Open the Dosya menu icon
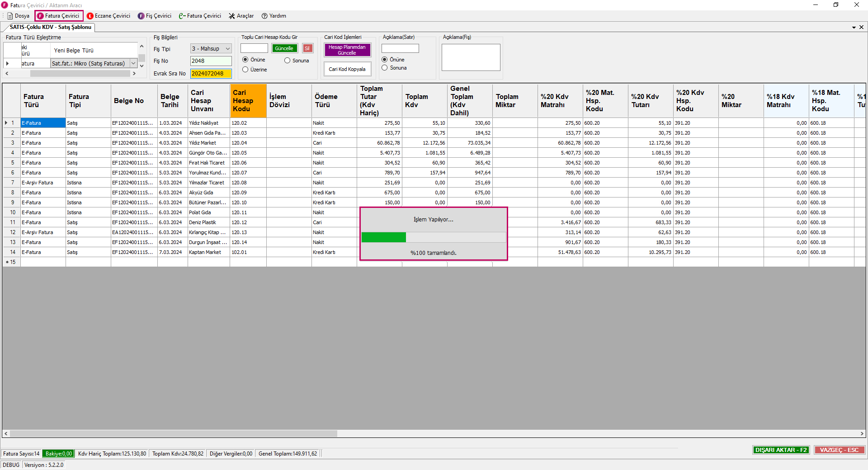The width and height of the screenshot is (868, 470). (x=10, y=16)
